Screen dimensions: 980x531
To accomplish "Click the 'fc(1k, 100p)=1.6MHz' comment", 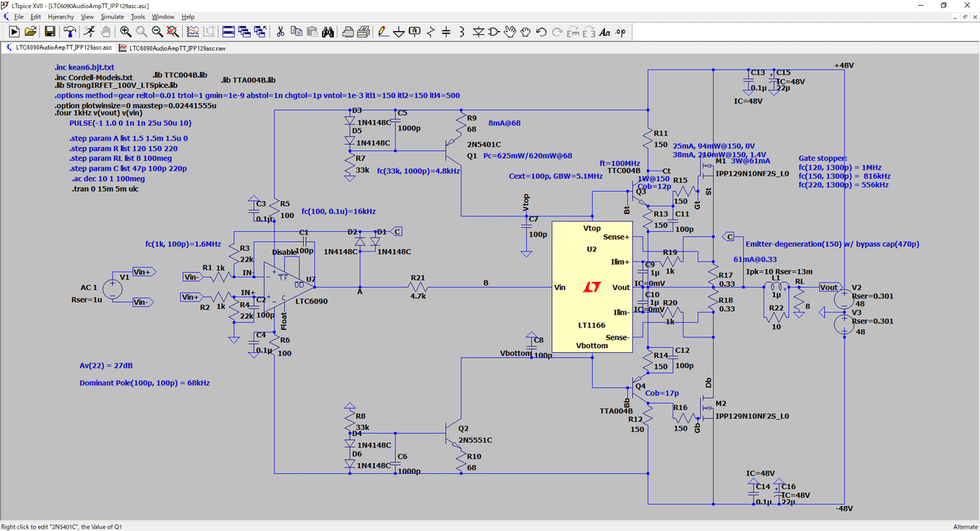I will (x=183, y=244).
